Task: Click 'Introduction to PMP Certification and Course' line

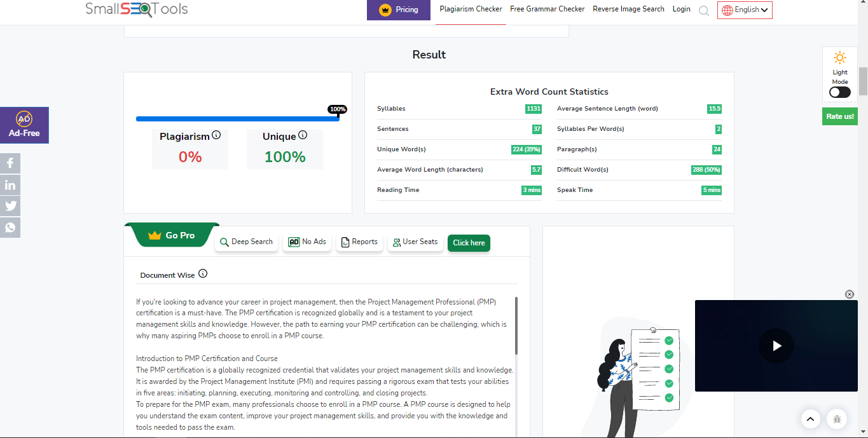Action: 207,359
